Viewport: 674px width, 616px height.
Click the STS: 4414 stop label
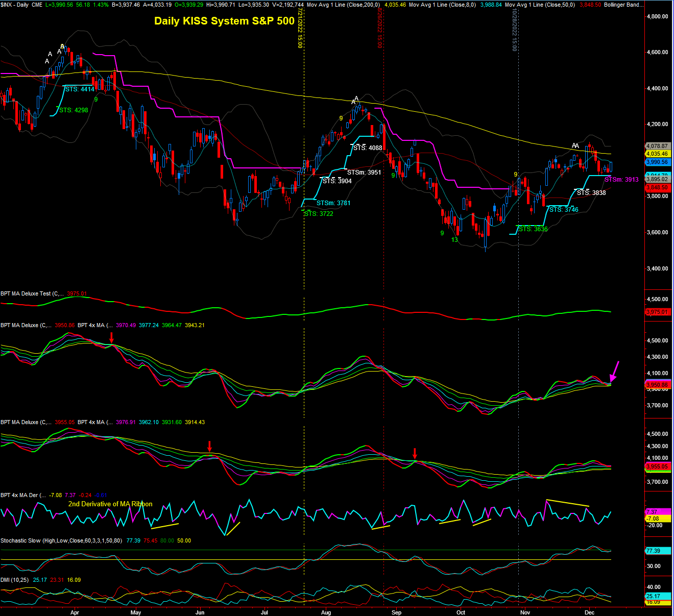click(x=80, y=89)
